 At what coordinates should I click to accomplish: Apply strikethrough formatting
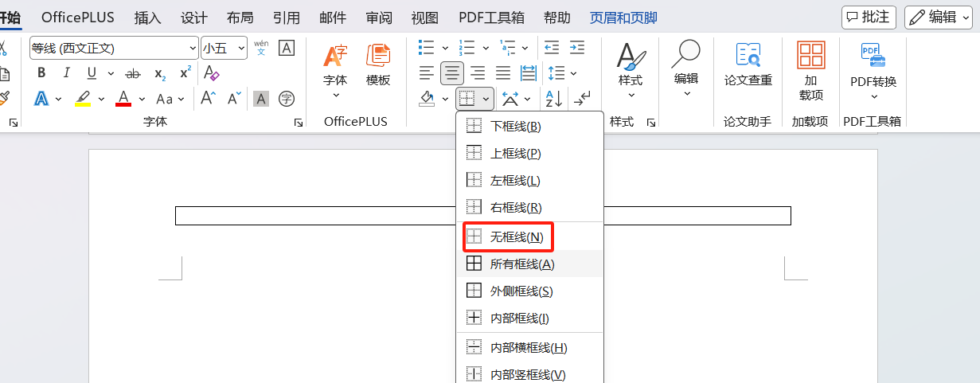[133, 73]
